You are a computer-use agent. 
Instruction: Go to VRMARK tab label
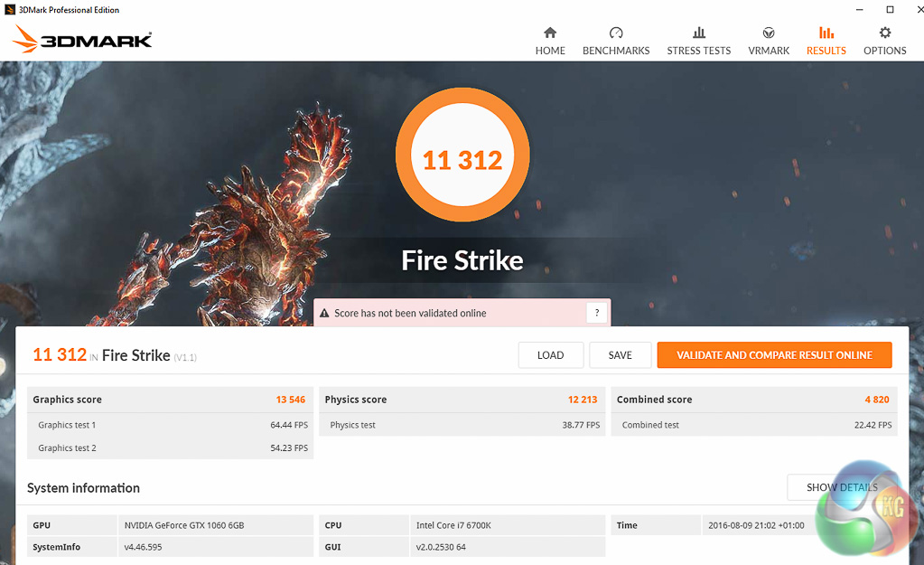[769, 51]
